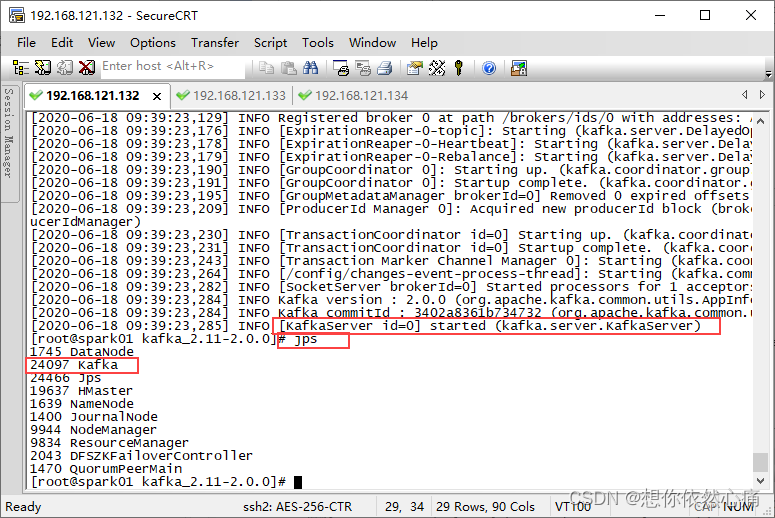The image size is (775, 518).
Task: Click the '[KafkaServer id=0] started' log text
Action: pos(382,326)
